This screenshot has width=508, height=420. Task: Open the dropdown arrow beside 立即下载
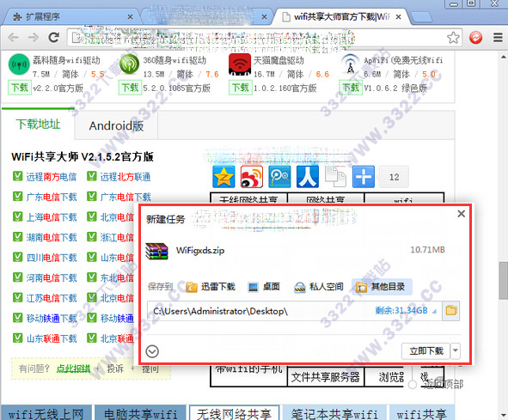click(456, 350)
